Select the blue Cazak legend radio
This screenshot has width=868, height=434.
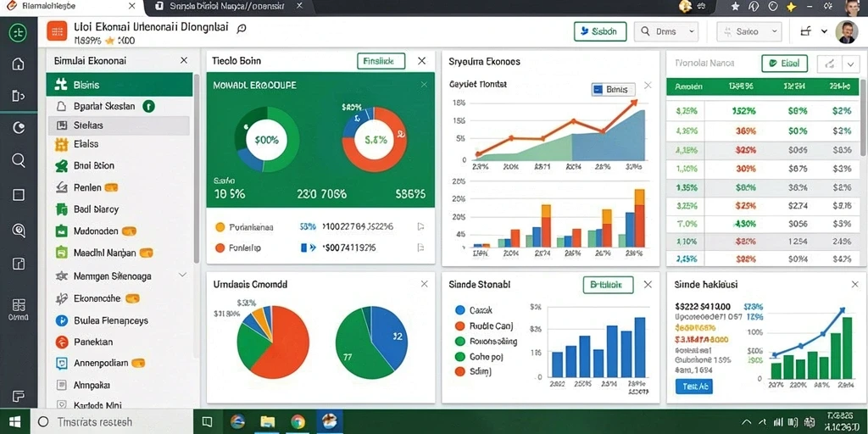coord(459,310)
